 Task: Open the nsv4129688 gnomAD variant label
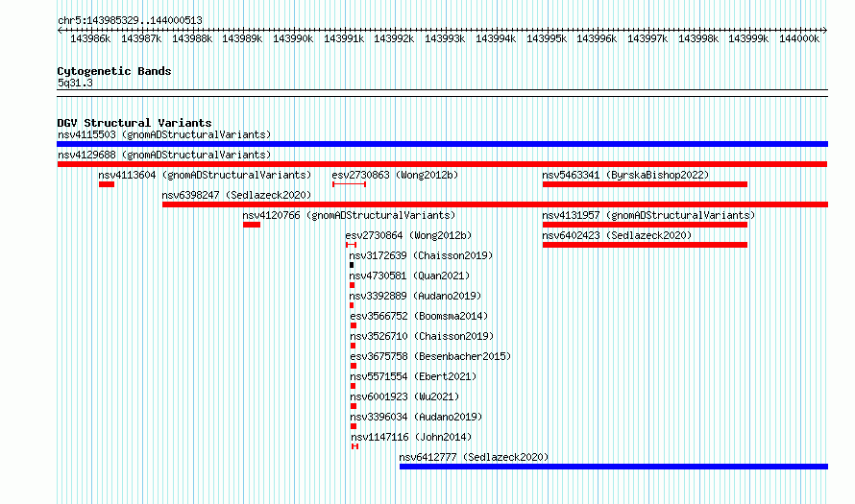(x=164, y=155)
